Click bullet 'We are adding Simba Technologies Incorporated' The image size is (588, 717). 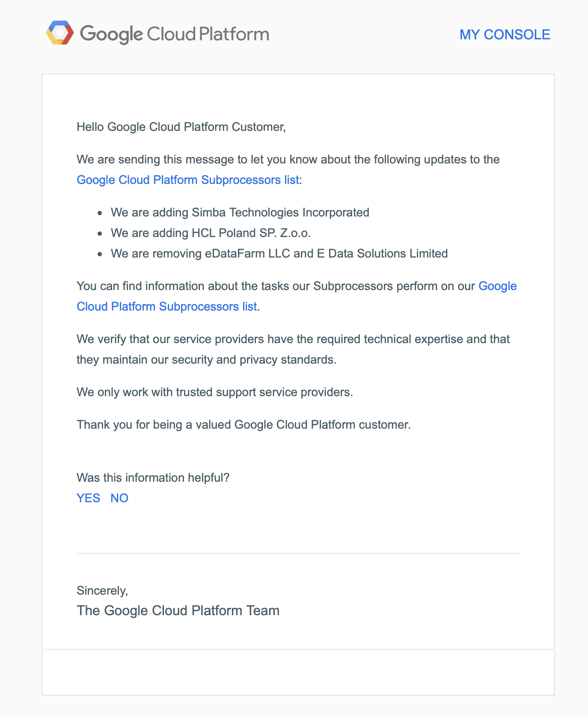(240, 212)
